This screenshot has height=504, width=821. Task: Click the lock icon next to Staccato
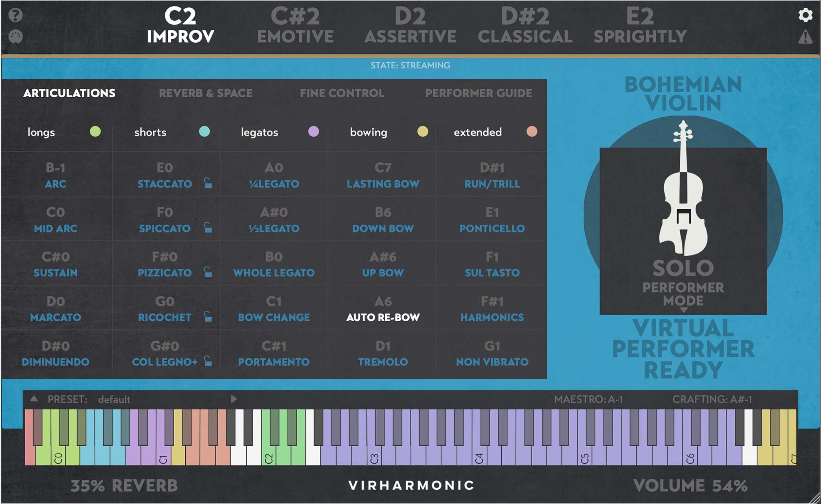coord(208,183)
